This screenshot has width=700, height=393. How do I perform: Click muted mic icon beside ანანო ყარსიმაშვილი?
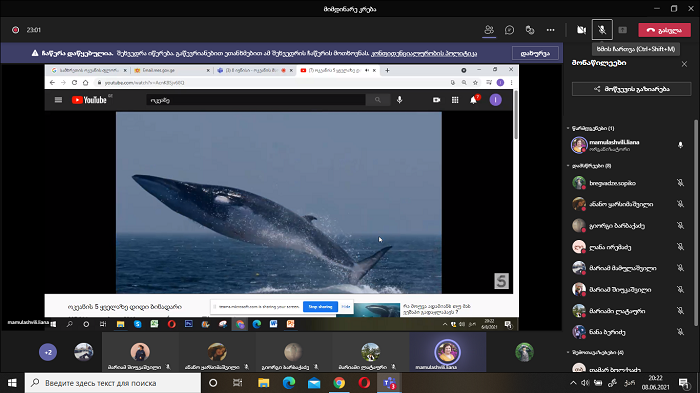[x=680, y=204]
